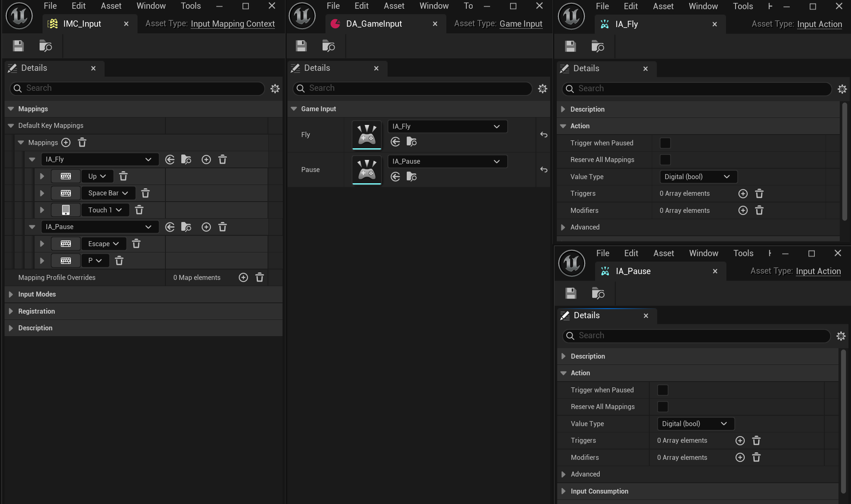The image size is (851, 504).
Task: Clear all modifiers in IA_Pause
Action: click(756, 457)
